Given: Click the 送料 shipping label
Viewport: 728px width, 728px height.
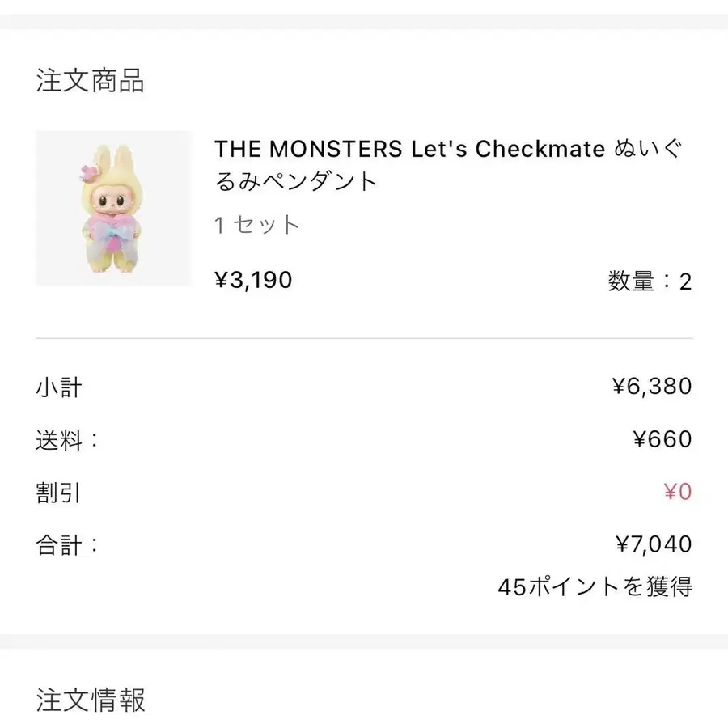Looking at the screenshot, I should click(65, 439).
